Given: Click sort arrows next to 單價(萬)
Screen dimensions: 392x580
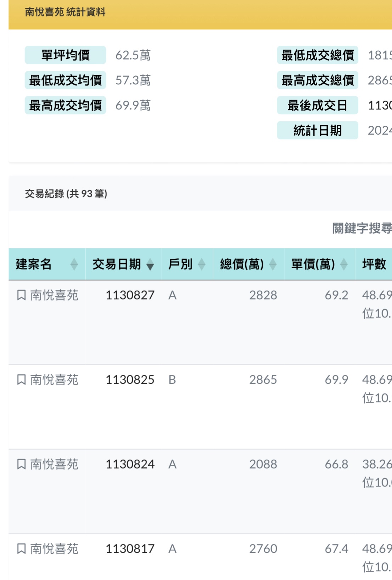Looking at the screenshot, I should [x=343, y=264].
